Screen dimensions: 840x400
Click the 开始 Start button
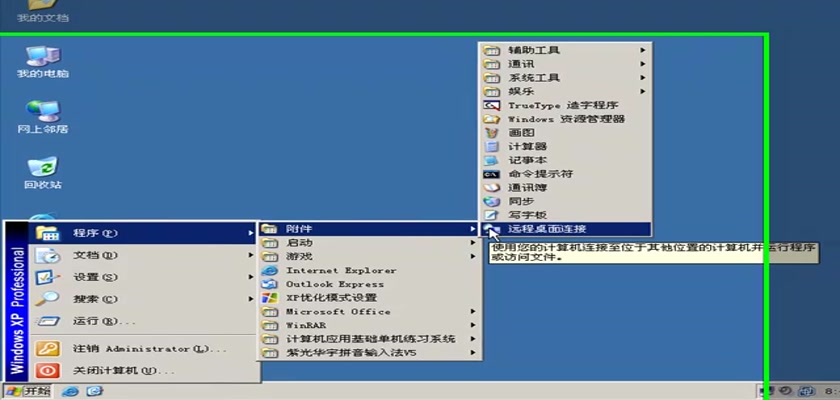coord(28,391)
